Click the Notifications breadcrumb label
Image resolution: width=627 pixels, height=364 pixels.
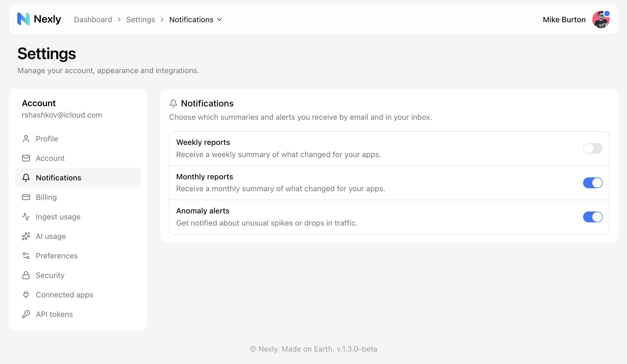(x=191, y=19)
